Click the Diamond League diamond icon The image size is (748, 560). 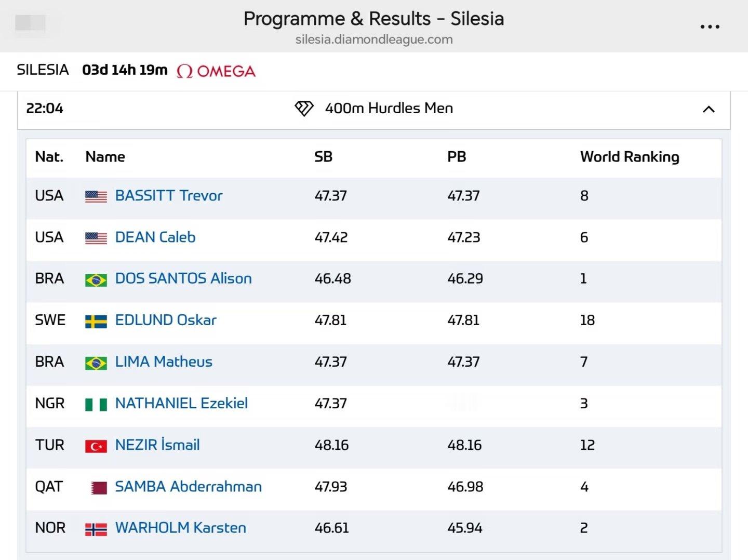pos(304,108)
